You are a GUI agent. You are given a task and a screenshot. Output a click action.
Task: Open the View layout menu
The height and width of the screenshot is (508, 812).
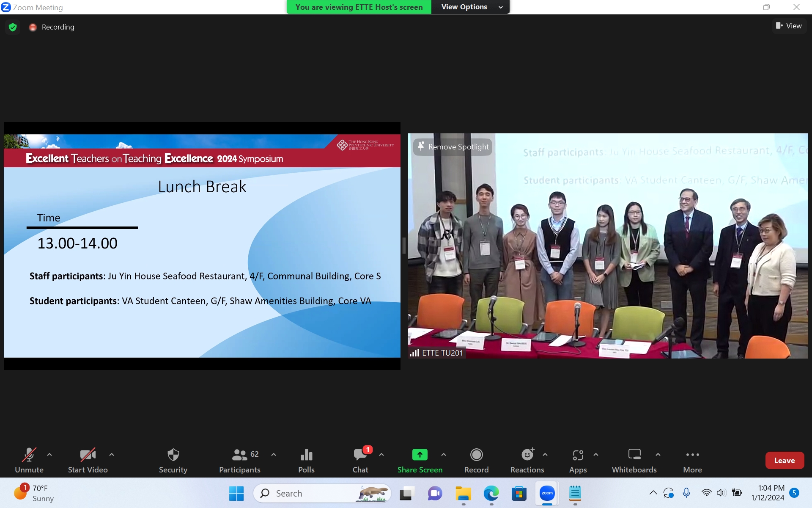pos(789,26)
